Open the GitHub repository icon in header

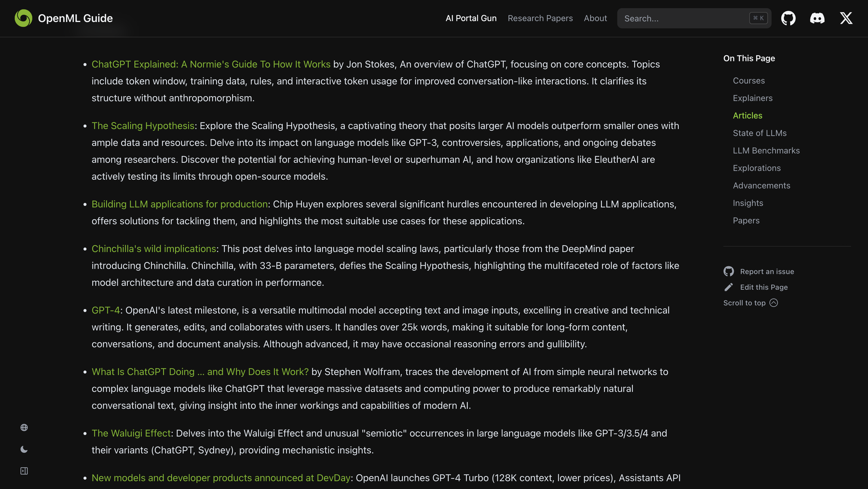coord(788,18)
